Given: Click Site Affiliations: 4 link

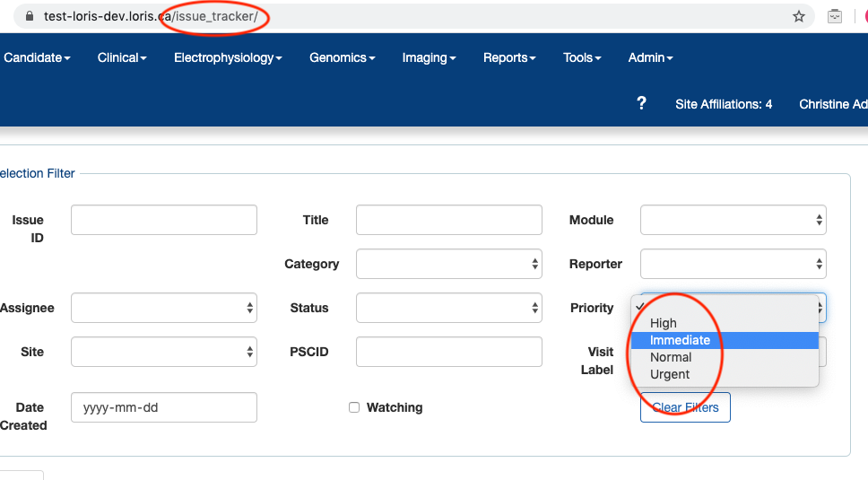Looking at the screenshot, I should [724, 104].
